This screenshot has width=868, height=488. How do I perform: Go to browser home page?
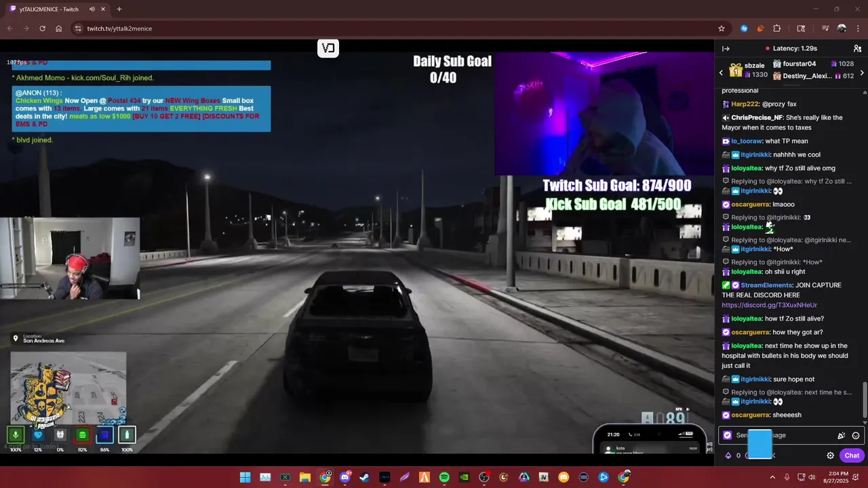click(x=59, y=28)
